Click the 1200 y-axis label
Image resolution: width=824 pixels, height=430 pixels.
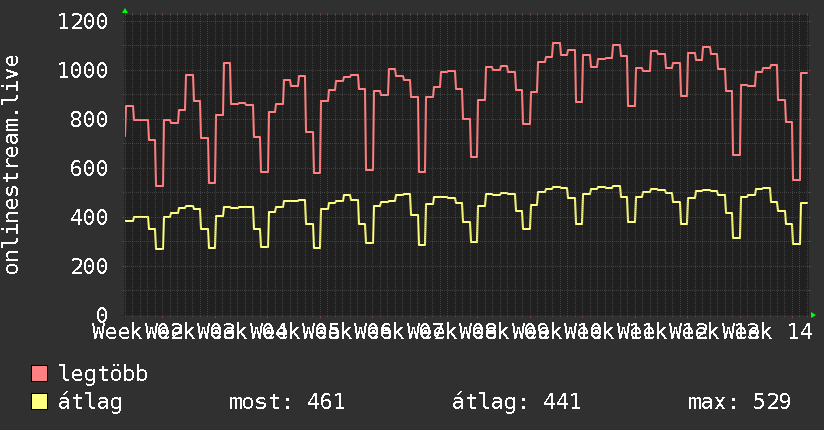coord(83,22)
